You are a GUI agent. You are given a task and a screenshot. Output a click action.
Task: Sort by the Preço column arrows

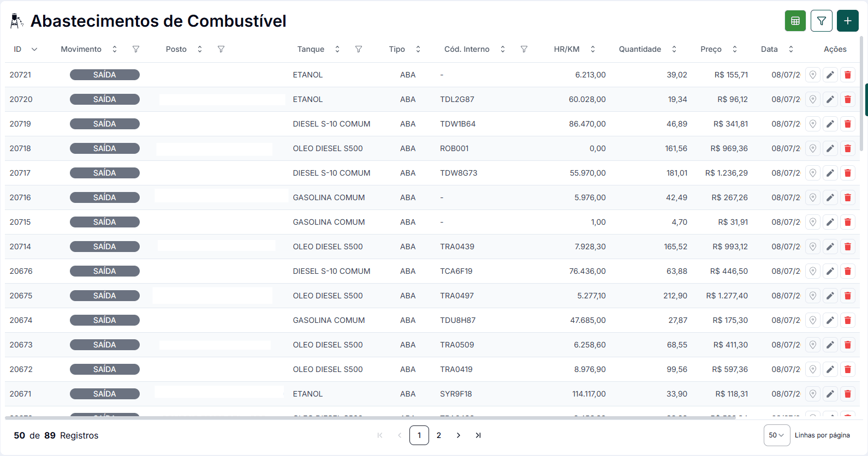pos(735,49)
